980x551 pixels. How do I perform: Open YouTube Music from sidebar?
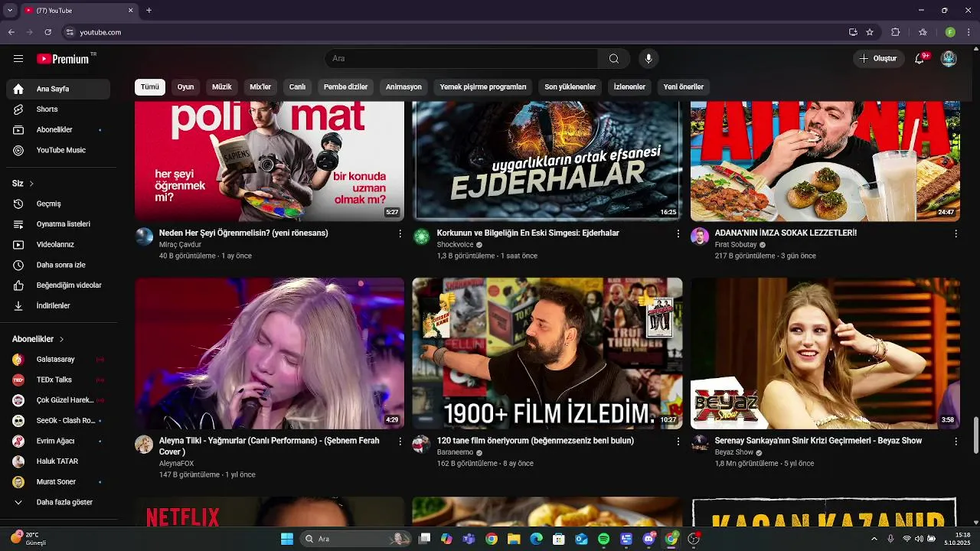[58, 150]
